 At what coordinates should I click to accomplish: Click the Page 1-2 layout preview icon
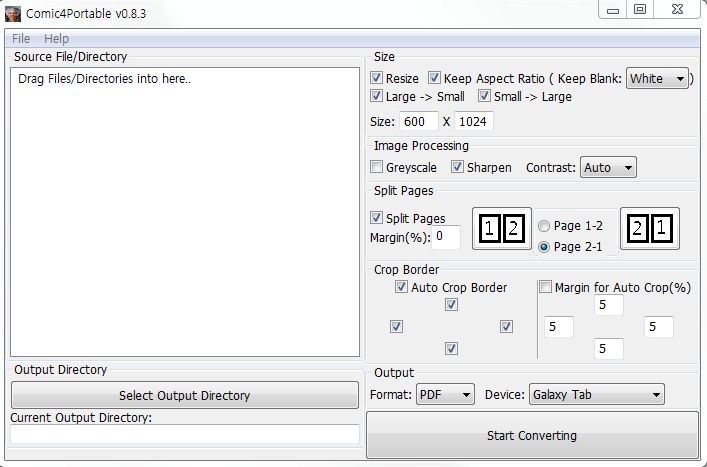click(502, 229)
